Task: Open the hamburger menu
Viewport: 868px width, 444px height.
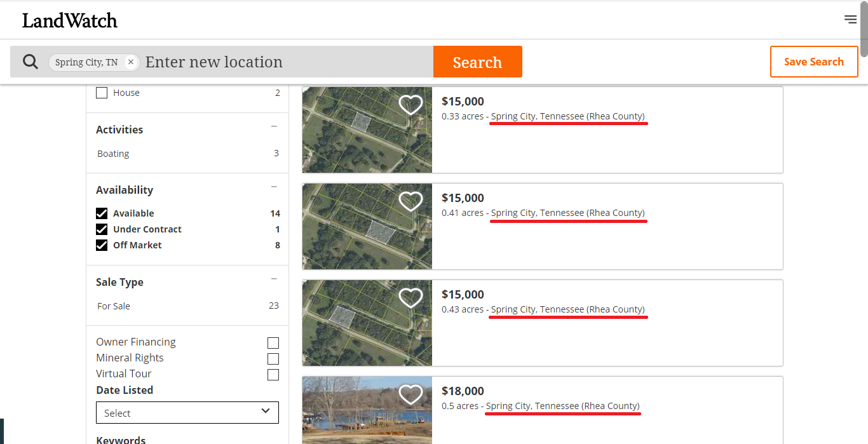Action: pos(850,19)
